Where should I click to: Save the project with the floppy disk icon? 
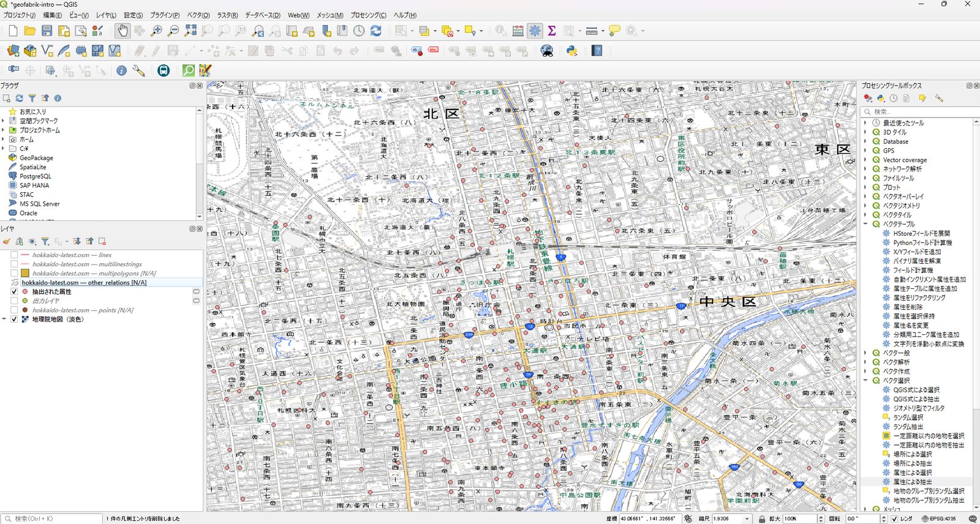coord(47,31)
